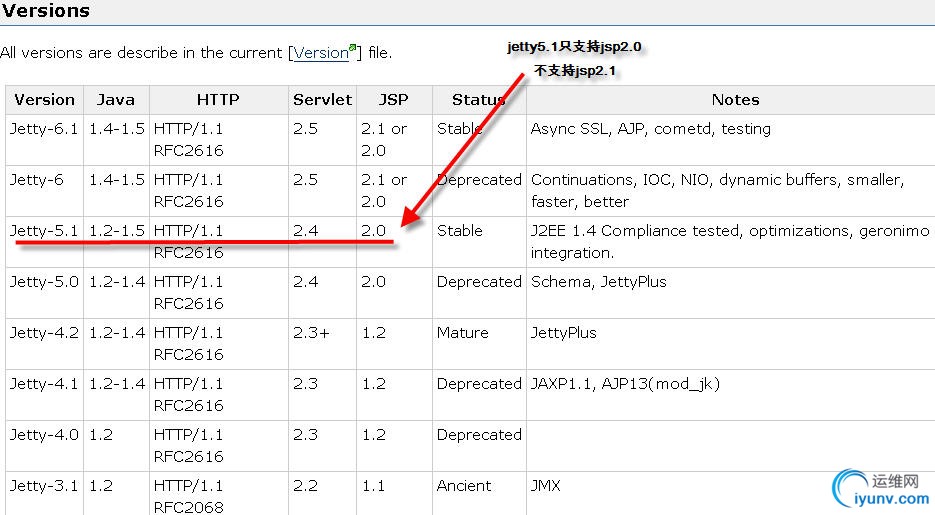Screen dimensions: 935x515
Task: Click Java 1.2-1.5 in Jetty-5.1 row
Action: point(117,231)
